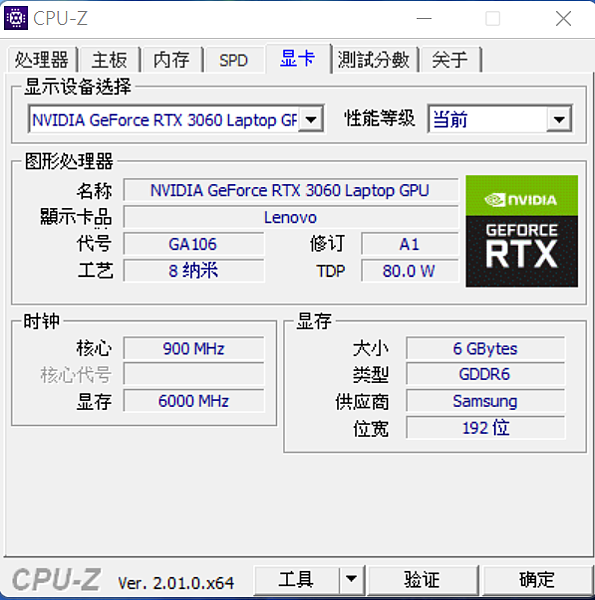Click the GA106 code name value
The height and width of the screenshot is (600, 595).
coord(194,244)
